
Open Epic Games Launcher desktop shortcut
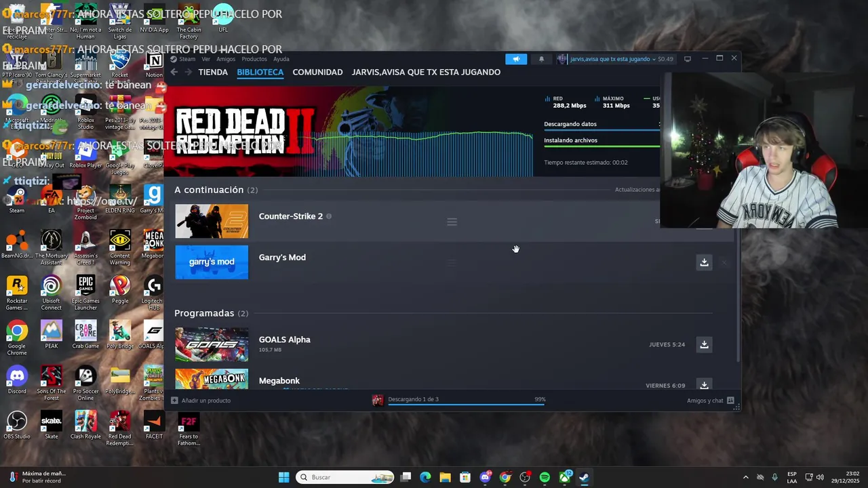pos(85,293)
